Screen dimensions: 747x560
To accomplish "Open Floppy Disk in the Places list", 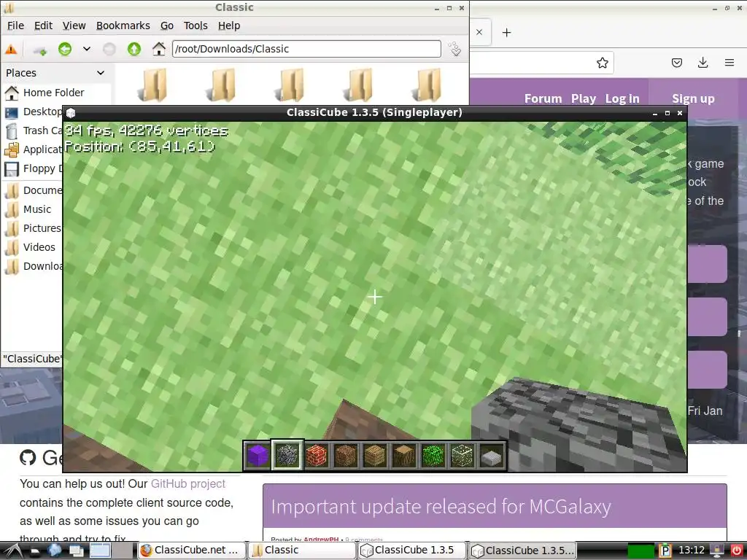I will [x=34, y=169].
